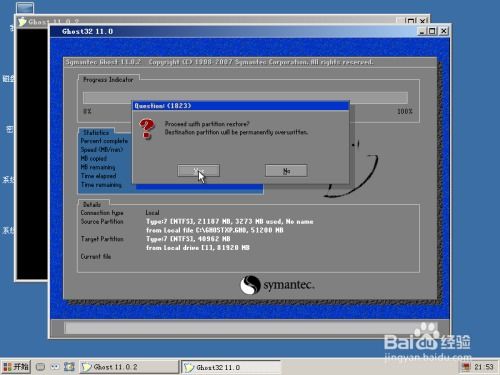Click the Symantec Ghost copyright header text
Viewport: 500px width, 375px height.
click(219, 62)
